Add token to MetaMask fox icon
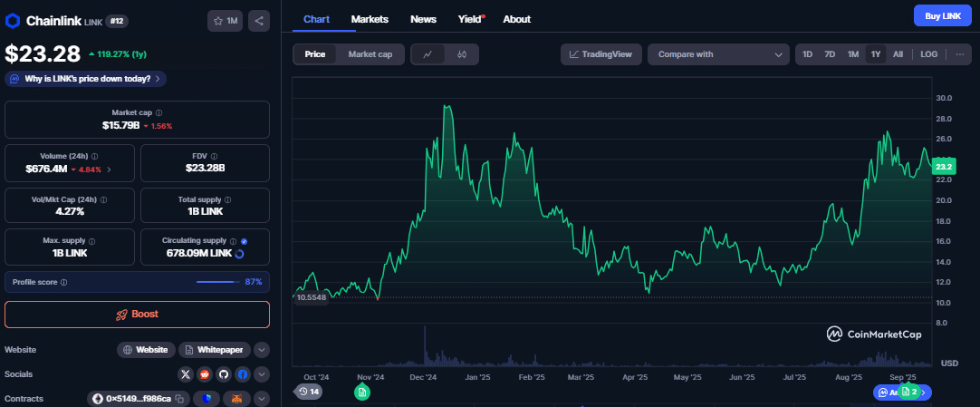980x407 pixels. coord(237,398)
